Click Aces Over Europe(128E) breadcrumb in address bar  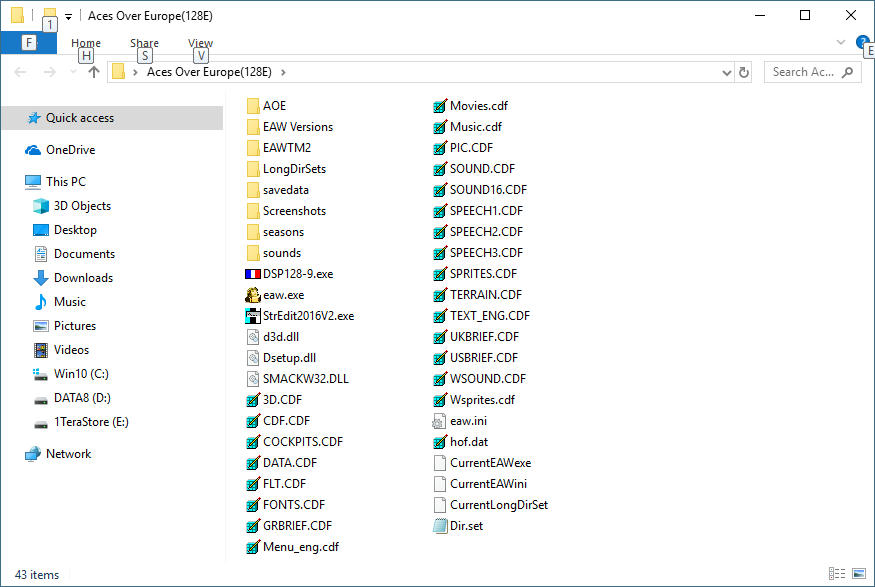209,73
